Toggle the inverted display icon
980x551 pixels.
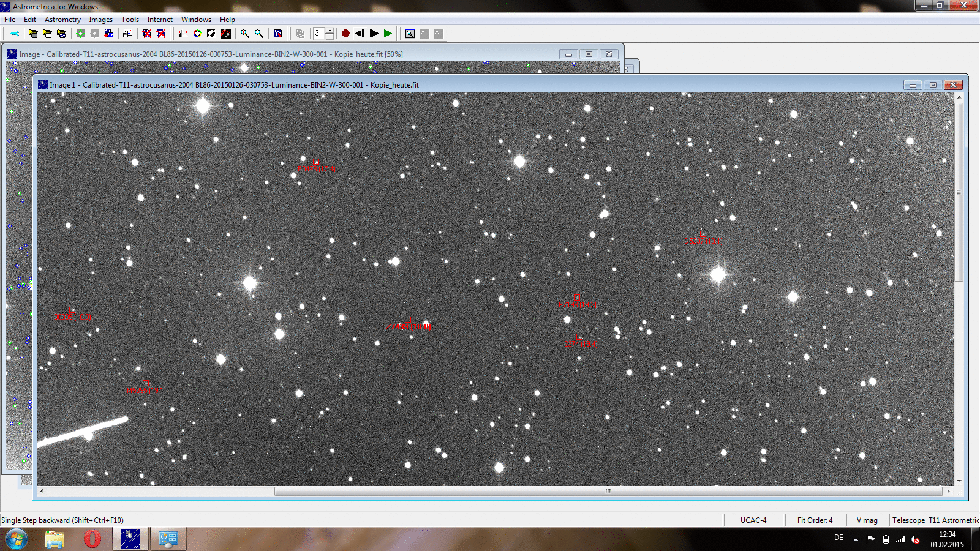[211, 34]
